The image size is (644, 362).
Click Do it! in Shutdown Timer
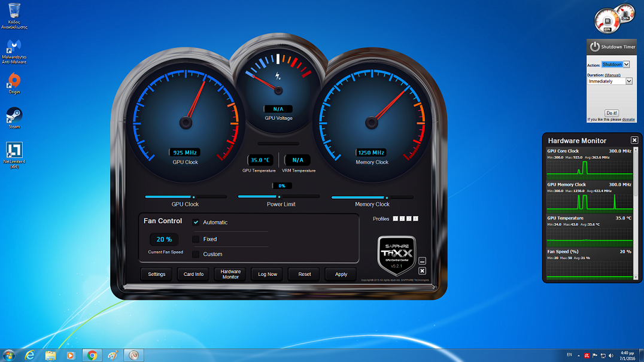(x=612, y=113)
